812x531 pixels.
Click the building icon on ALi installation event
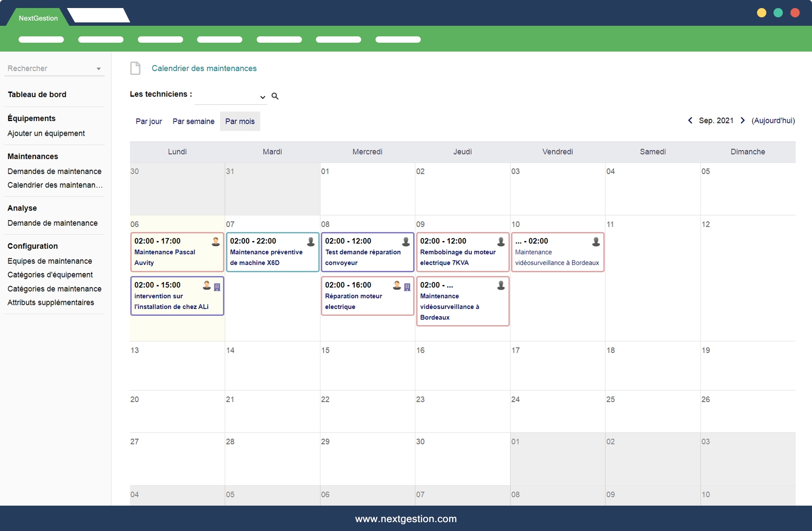click(217, 287)
